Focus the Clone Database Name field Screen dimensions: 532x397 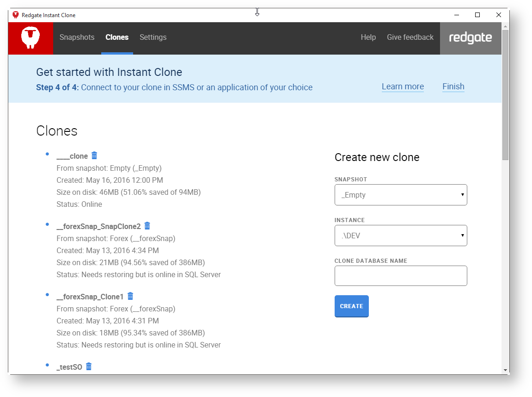click(x=401, y=276)
